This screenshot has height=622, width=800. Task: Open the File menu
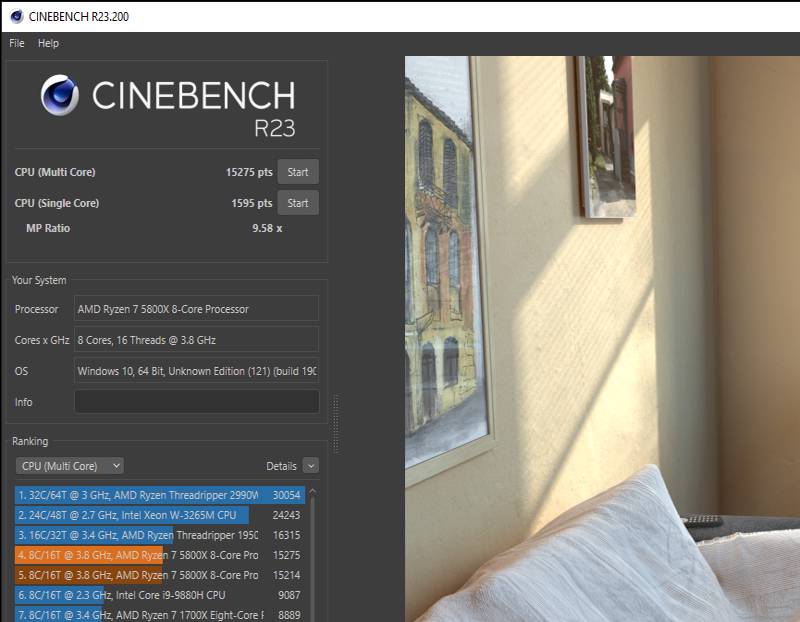tap(17, 43)
